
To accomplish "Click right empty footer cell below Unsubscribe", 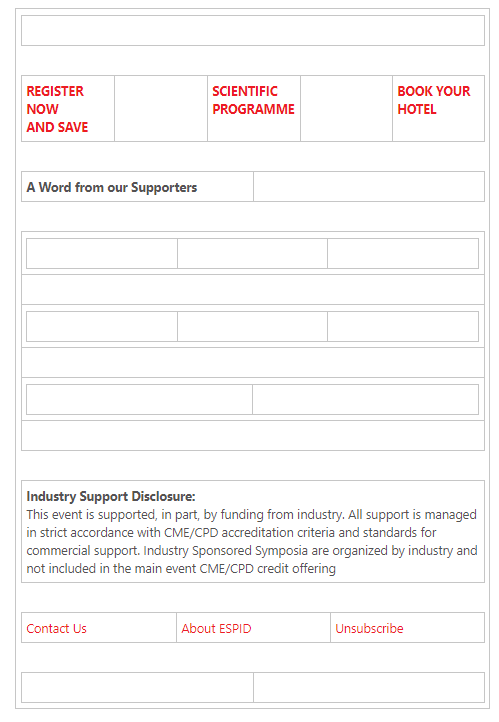I will [x=369, y=687].
